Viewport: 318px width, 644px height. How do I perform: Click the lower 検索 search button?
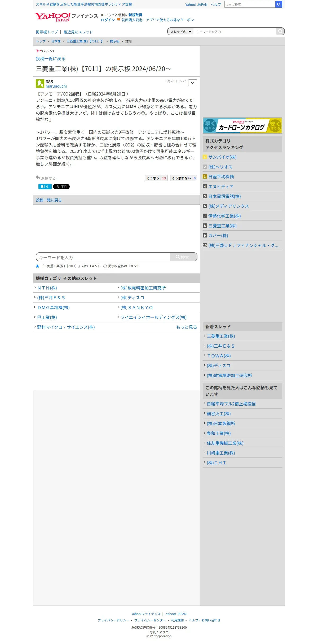tap(184, 257)
